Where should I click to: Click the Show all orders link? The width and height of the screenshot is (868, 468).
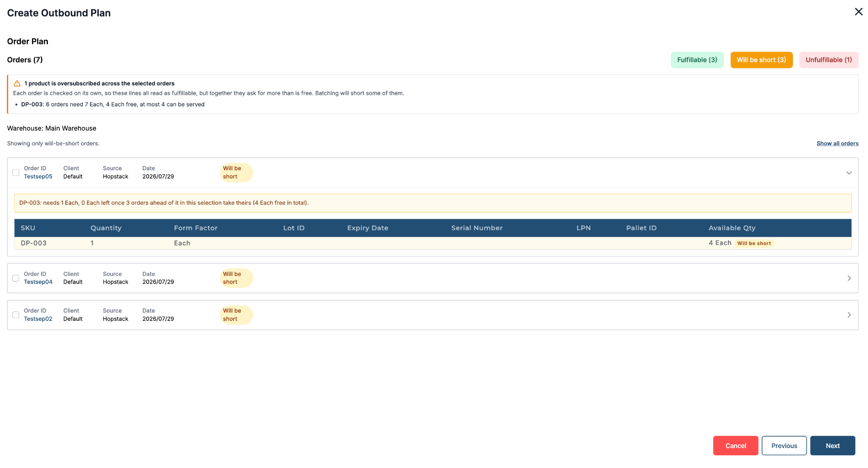pos(837,144)
